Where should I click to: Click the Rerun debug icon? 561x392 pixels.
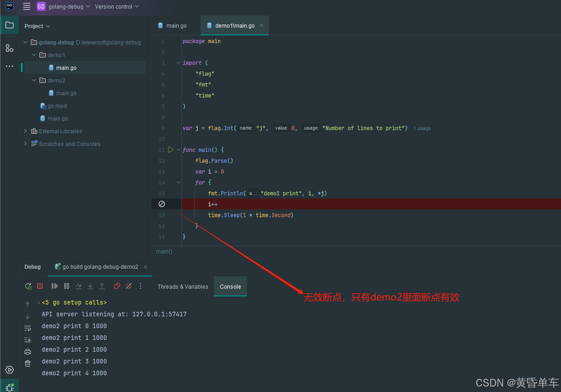point(28,286)
